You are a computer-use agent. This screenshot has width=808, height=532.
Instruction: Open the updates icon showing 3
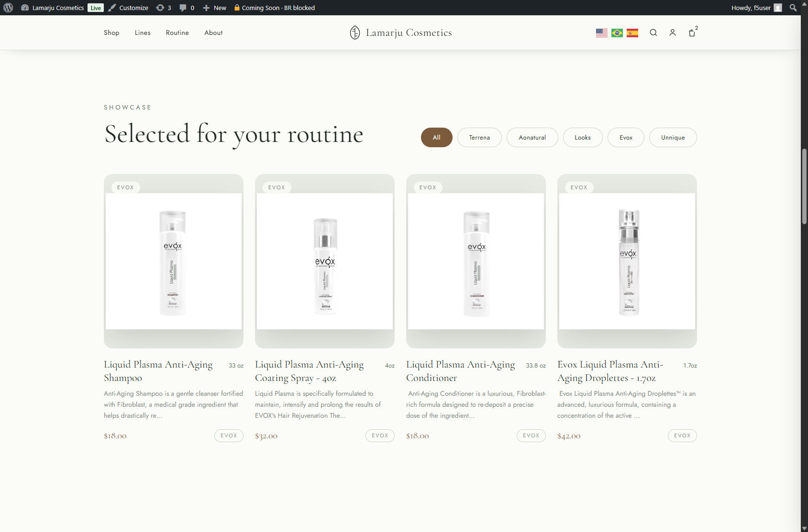[160, 8]
